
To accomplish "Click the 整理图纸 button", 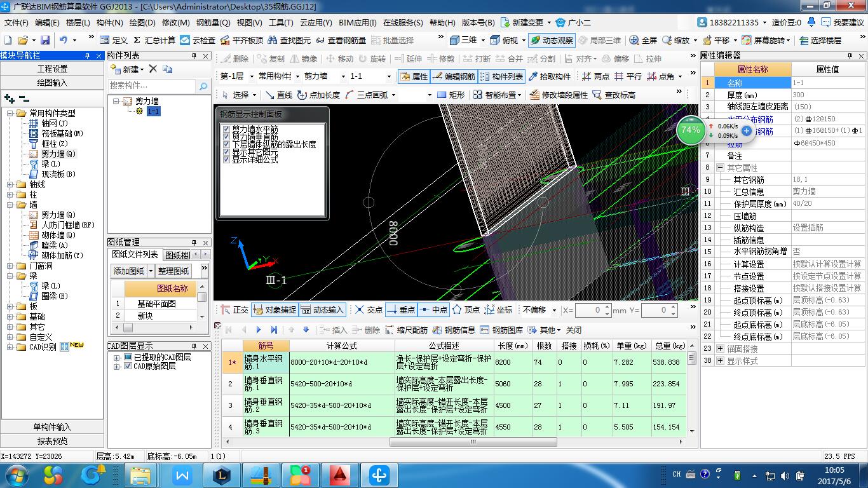I will 173,271.
